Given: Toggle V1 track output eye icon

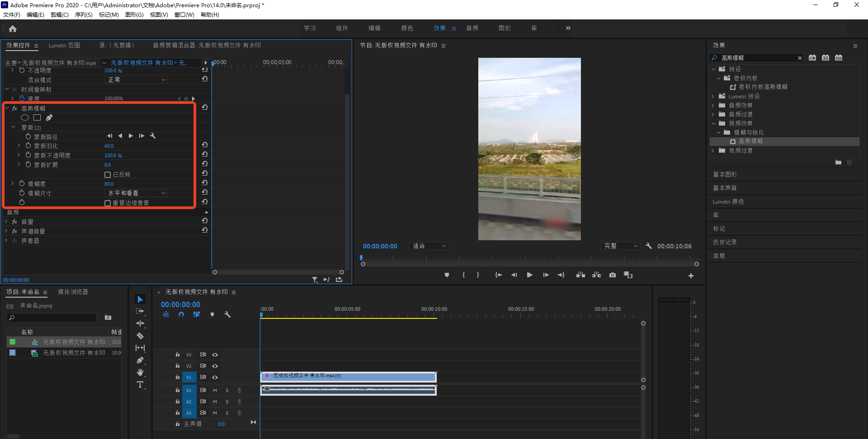Looking at the screenshot, I should coord(215,377).
